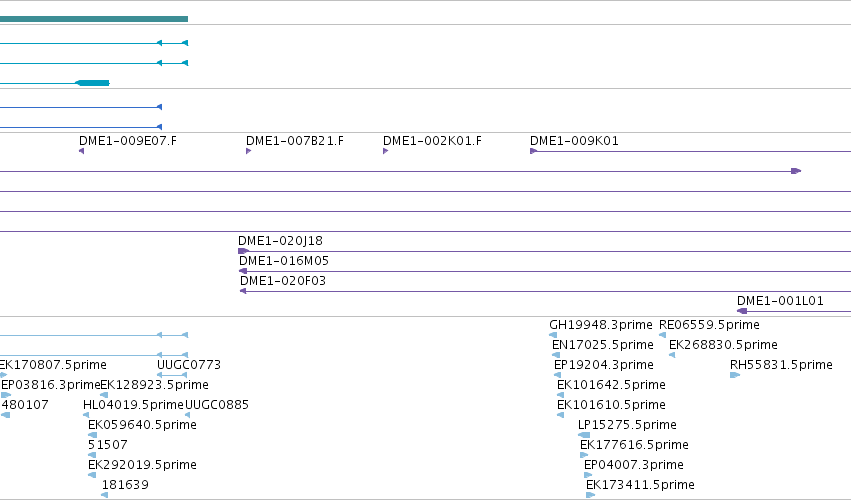851x500 pixels.
Task: Click the GH19948.3prime EST label
Action: 601,325
